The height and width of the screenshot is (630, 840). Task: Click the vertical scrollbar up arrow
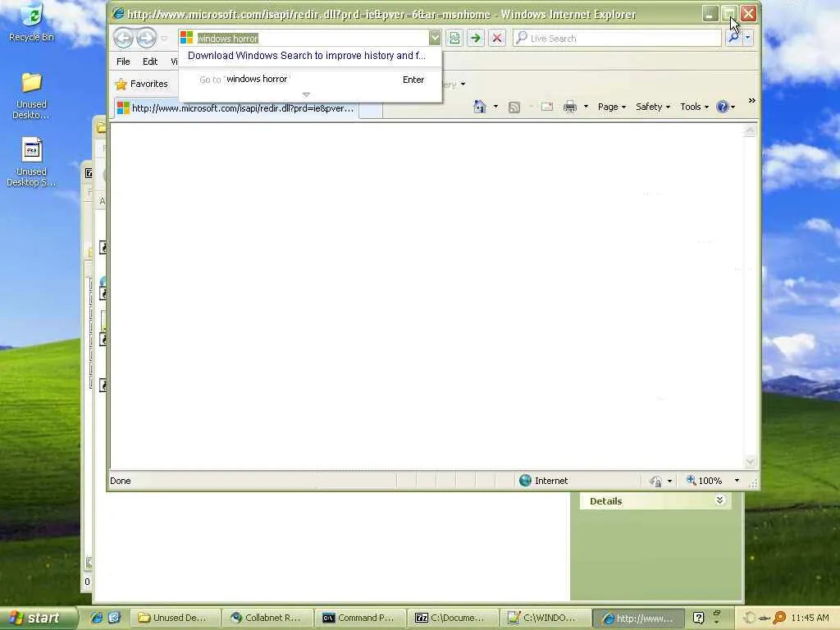click(x=750, y=130)
